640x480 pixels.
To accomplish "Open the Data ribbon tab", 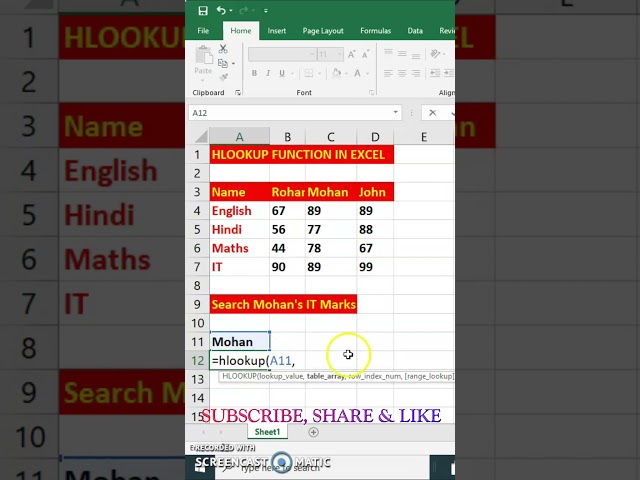I will [415, 31].
